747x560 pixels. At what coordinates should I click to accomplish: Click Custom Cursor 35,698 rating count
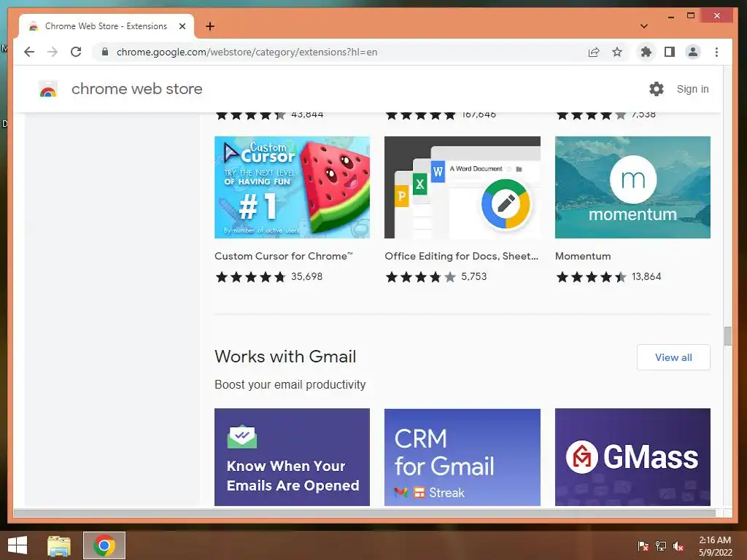(x=307, y=276)
